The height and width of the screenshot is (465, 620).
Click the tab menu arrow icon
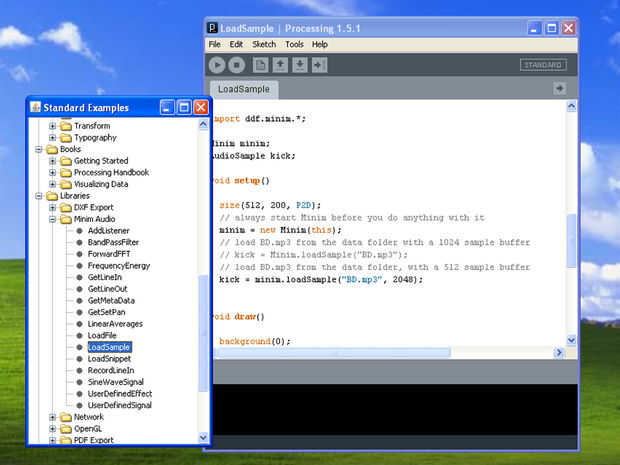[x=560, y=89]
